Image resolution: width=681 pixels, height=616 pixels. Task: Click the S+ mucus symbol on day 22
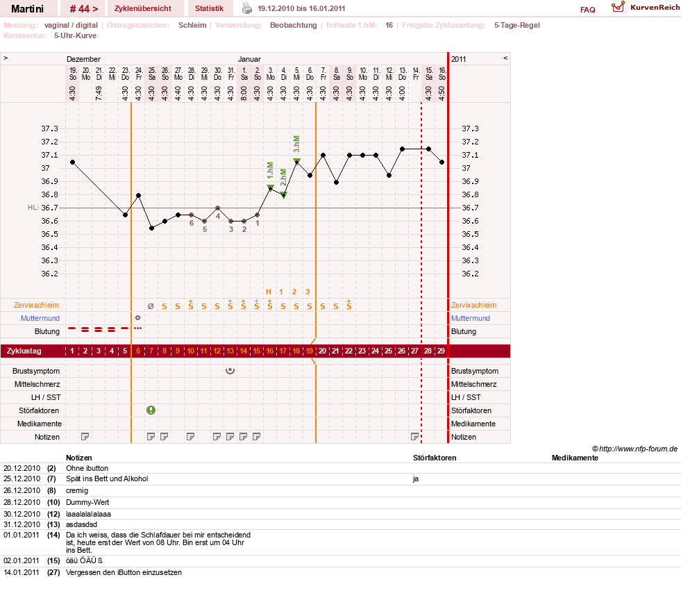348,304
